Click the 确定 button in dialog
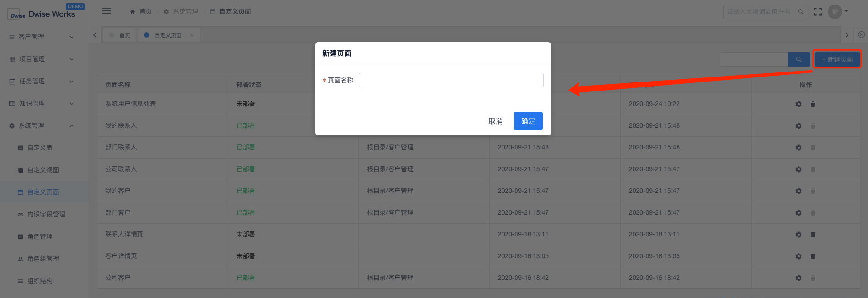Image resolution: width=868 pixels, height=298 pixels. 528,121
